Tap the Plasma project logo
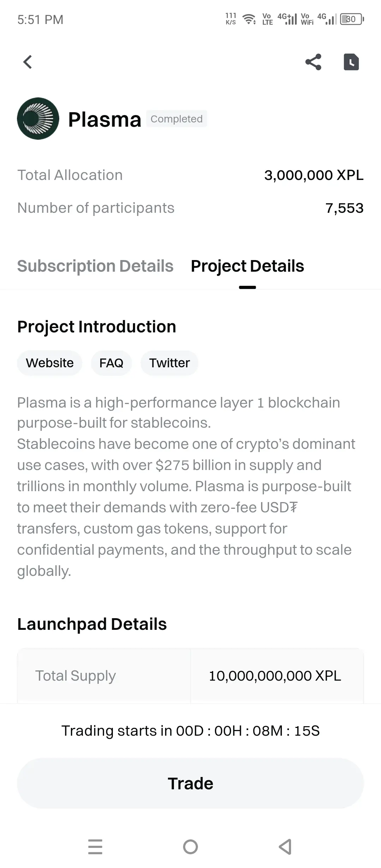 (38, 119)
